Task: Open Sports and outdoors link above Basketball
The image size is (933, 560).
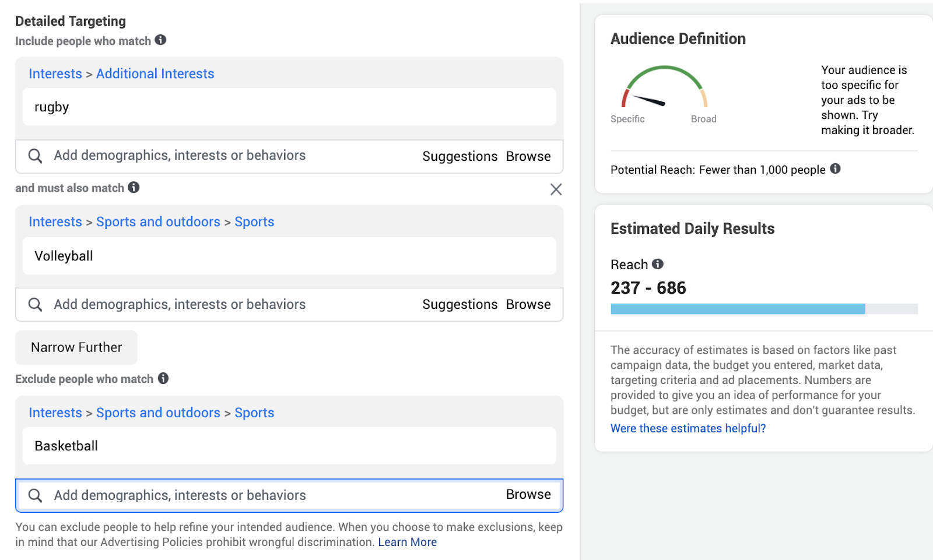Action: coord(158,413)
